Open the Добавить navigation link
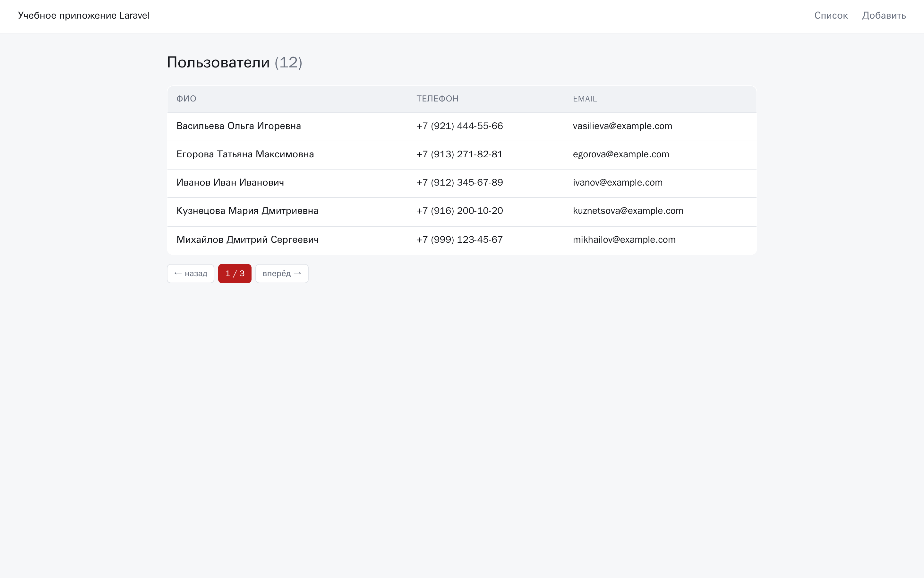Image resolution: width=924 pixels, height=578 pixels. (x=884, y=16)
